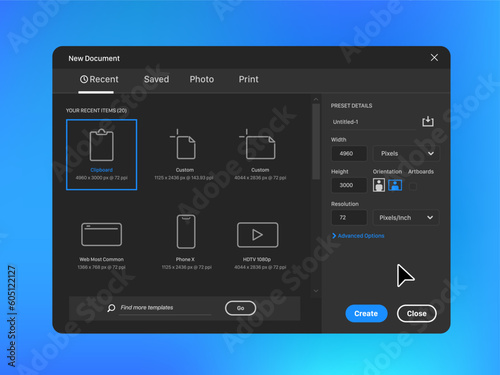Image resolution: width=500 pixels, height=375 pixels.
Task: Select the Clipboard preset icon
Action: pos(102,145)
